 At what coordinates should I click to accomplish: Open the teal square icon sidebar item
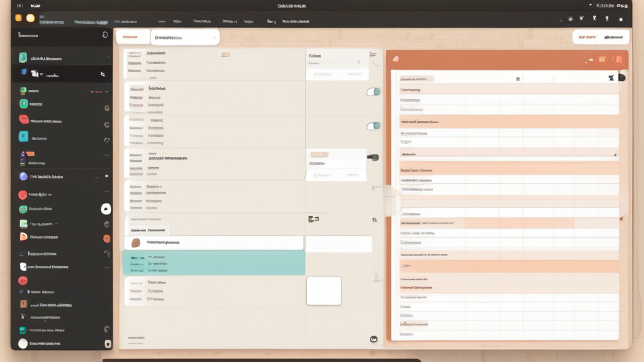point(23,137)
